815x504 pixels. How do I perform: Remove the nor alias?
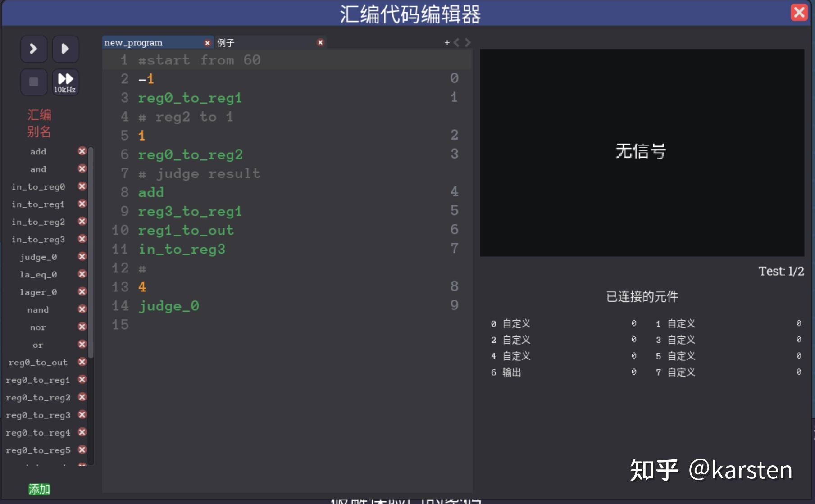point(82,327)
